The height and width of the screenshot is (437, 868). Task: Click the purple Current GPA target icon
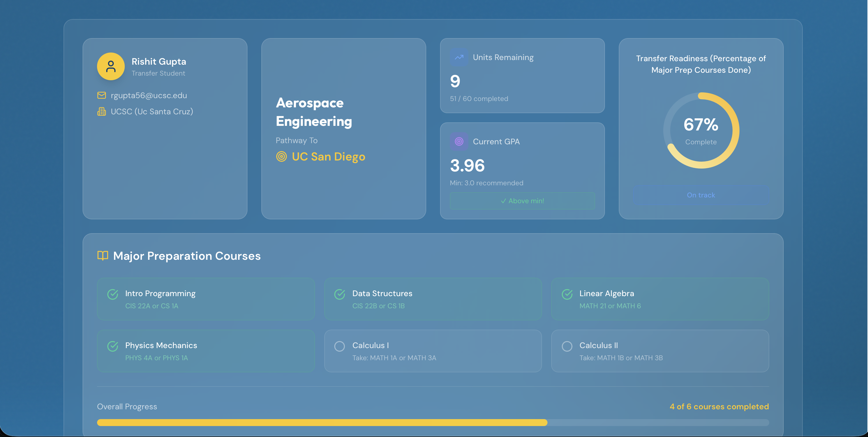[x=459, y=141]
